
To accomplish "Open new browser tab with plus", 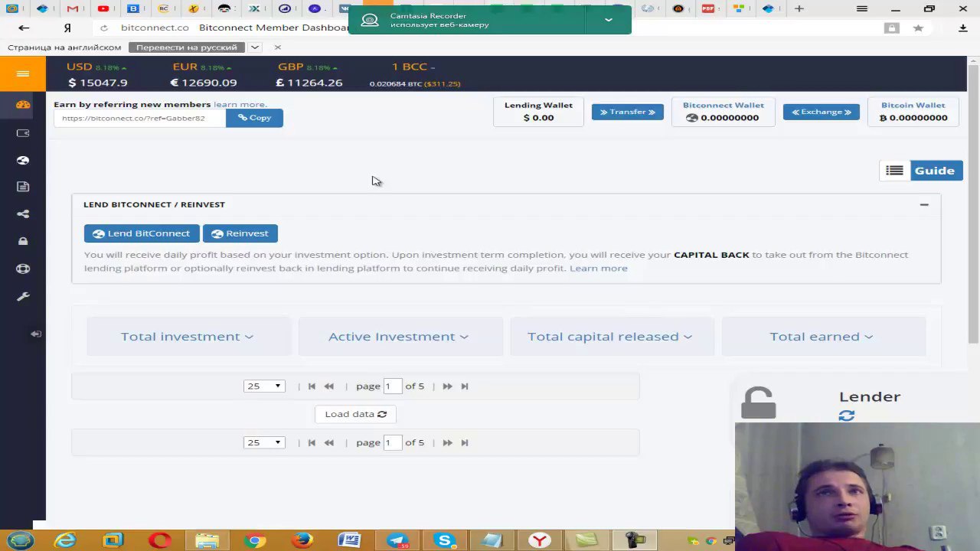I will [x=799, y=8].
